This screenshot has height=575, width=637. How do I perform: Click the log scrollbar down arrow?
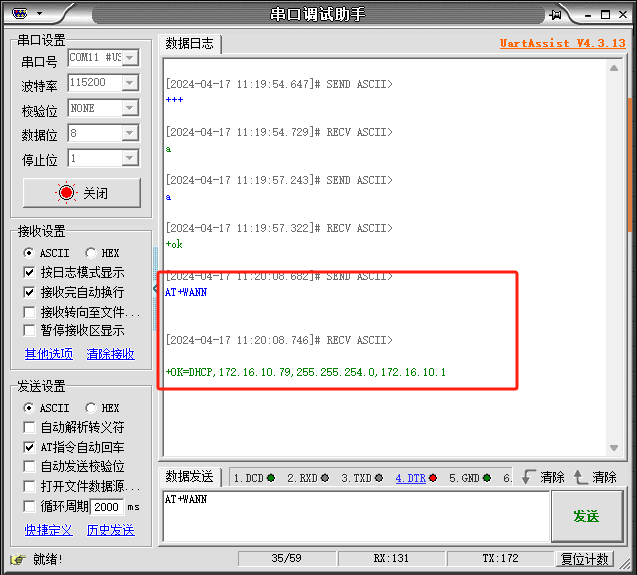click(x=614, y=448)
